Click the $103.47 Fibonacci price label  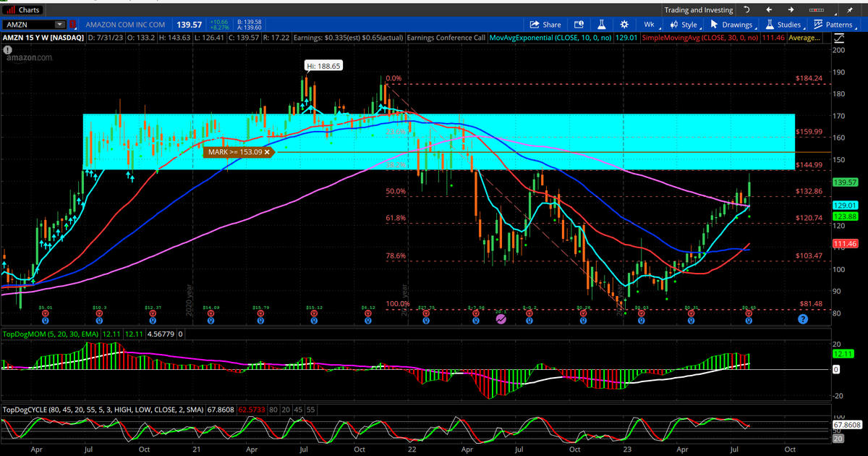point(809,256)
